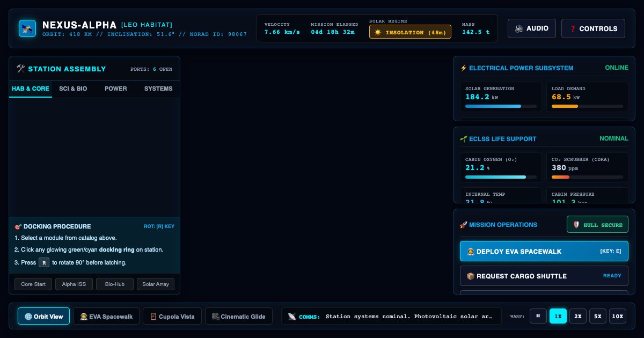Load the Bio-Hub preset

click(x=115, y=284)
